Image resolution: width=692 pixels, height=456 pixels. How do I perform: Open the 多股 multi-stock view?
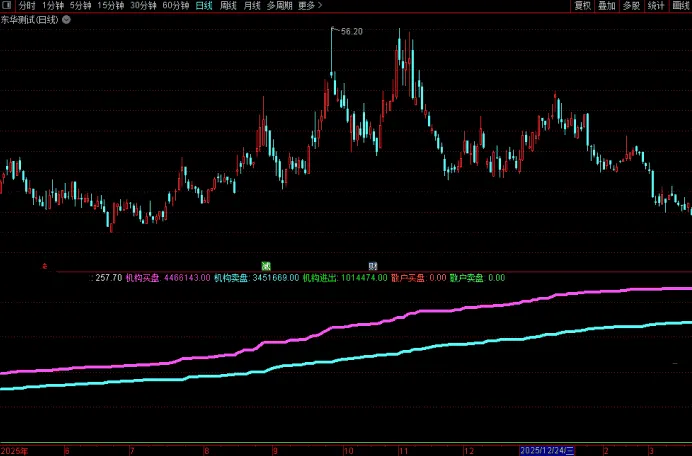631,6
